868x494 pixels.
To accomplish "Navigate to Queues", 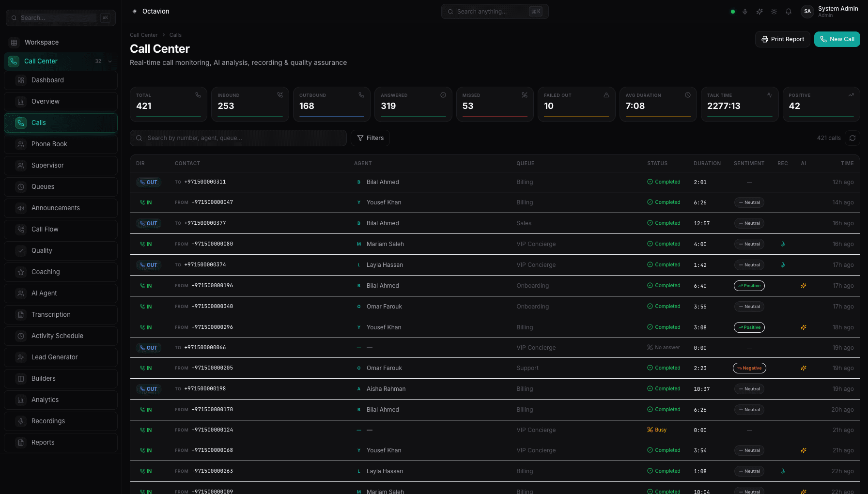I will click(x=61, y=187).
